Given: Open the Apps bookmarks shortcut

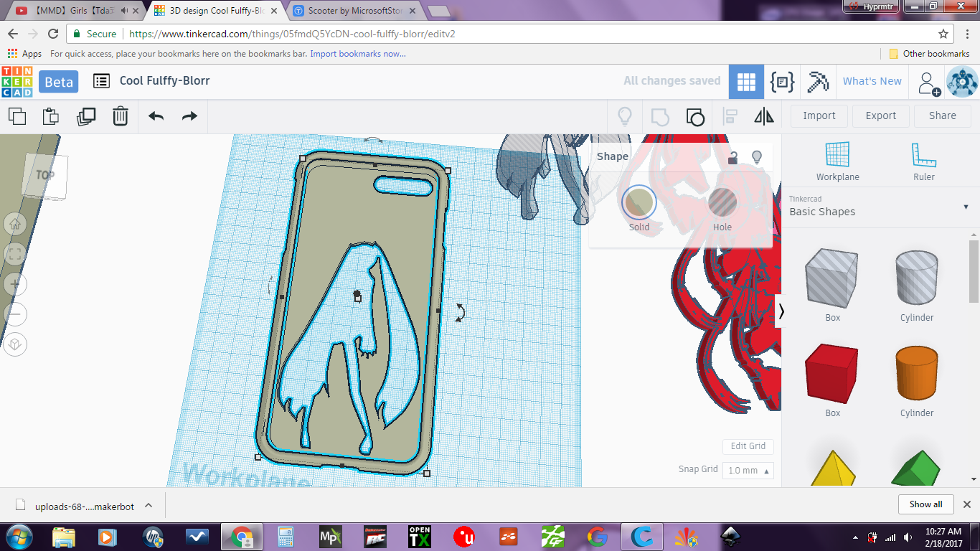Looking at the screenshot, I should (x=25, y=54).
